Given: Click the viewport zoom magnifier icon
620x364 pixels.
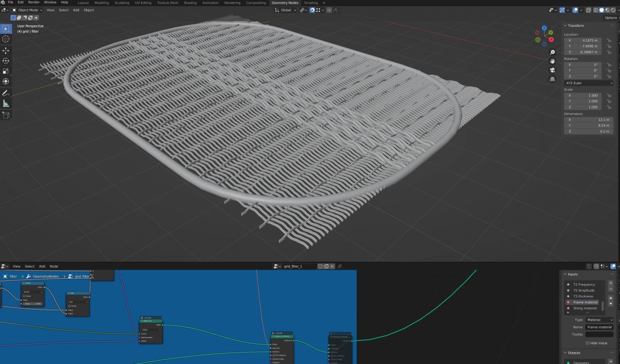Looking at the screenshot, I should click(x=552, y=53).
